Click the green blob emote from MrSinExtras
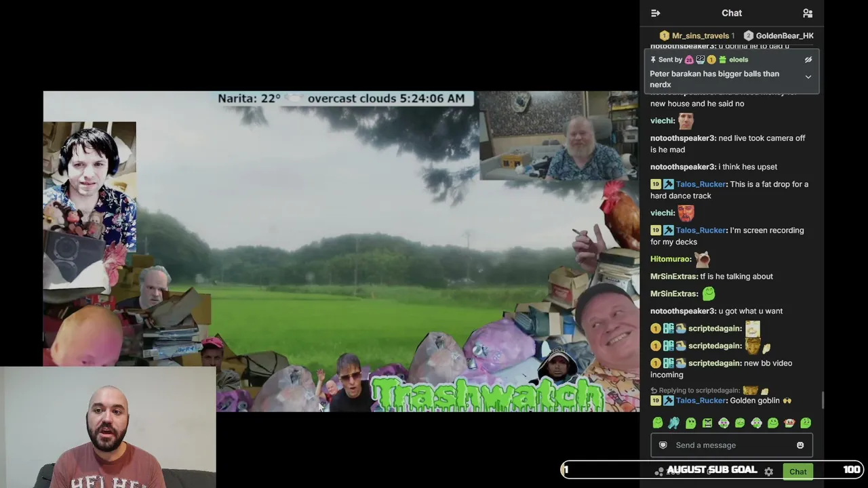Viewport: 868px width, 488px height. pos(709,293)
